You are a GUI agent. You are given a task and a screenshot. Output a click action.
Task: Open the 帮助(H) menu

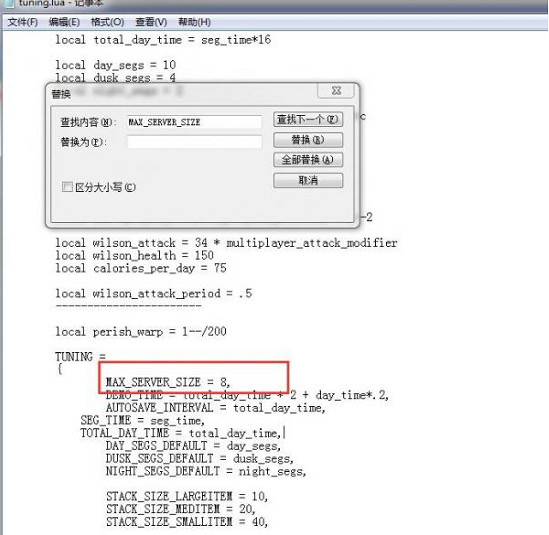(x=194, y=22)
